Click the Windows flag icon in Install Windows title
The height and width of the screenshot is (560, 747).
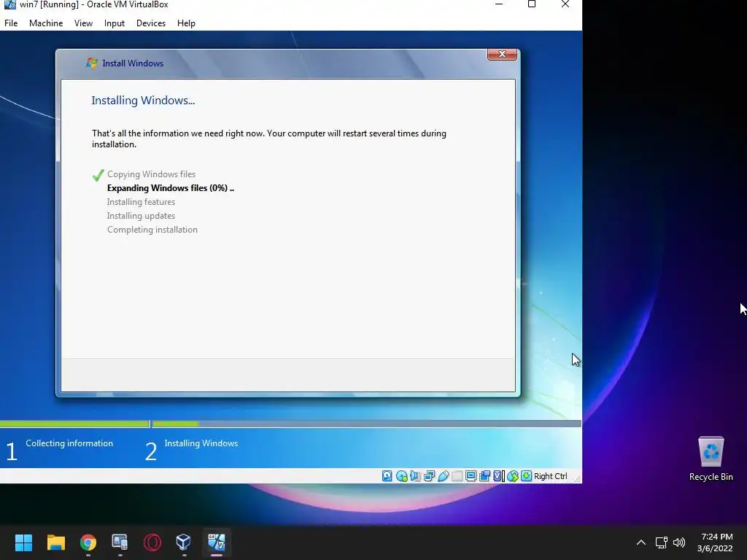(x=91, y=63)
